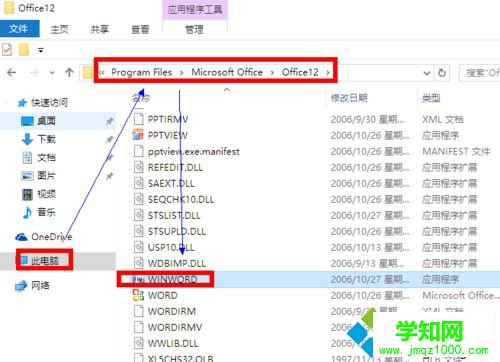Expand the chevron after Program Files breadcrumb
Screen dimensions: 500x362
182,73
